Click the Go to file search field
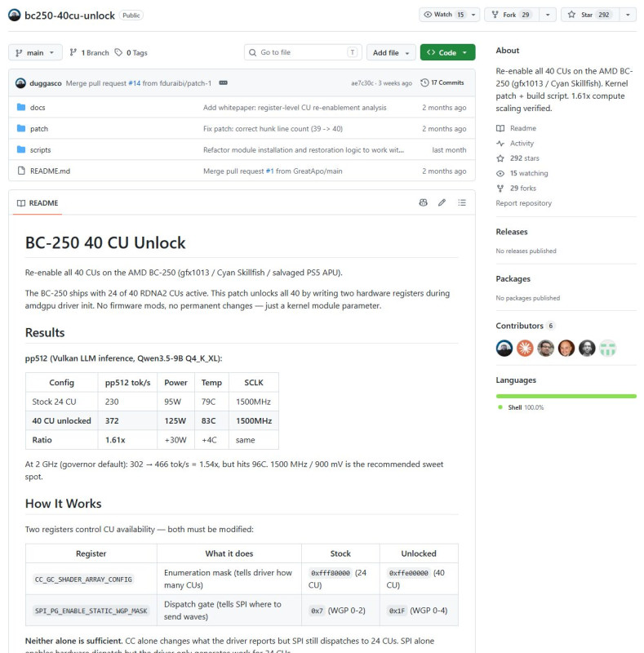The image size is (644, 653). click(x=303, y=52)
